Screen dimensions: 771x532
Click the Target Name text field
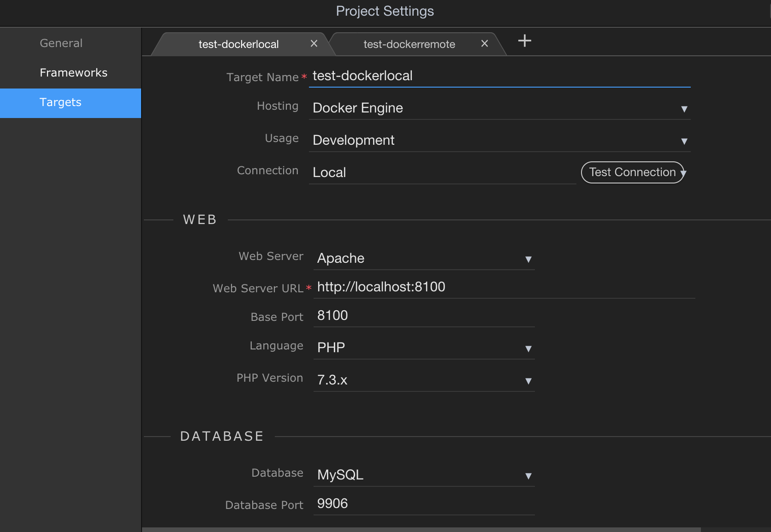pyautogui.click(x=499, y=76)
